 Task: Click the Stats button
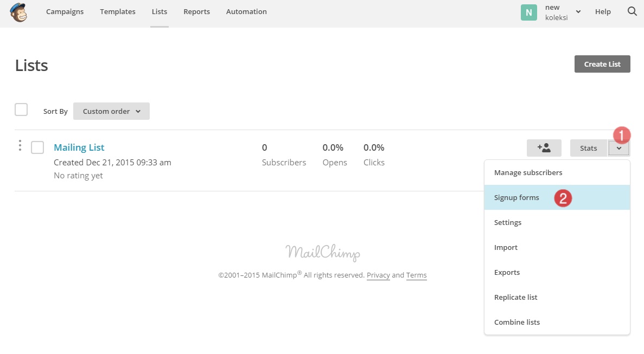(x=589, y=148)
